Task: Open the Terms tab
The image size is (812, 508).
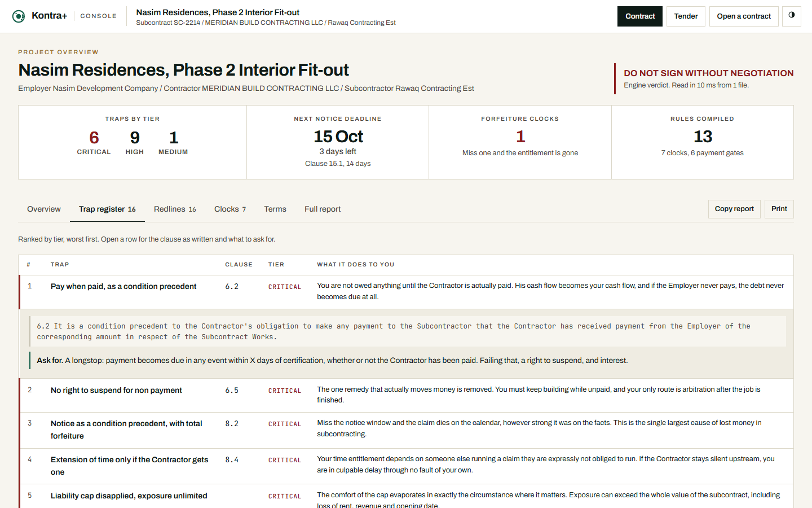Action: [x=275, y=209]
